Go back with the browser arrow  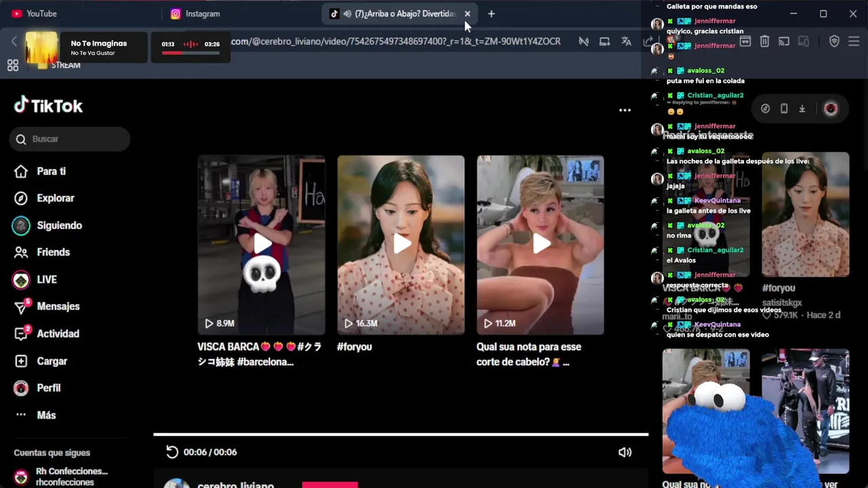(x=14, y=41)
